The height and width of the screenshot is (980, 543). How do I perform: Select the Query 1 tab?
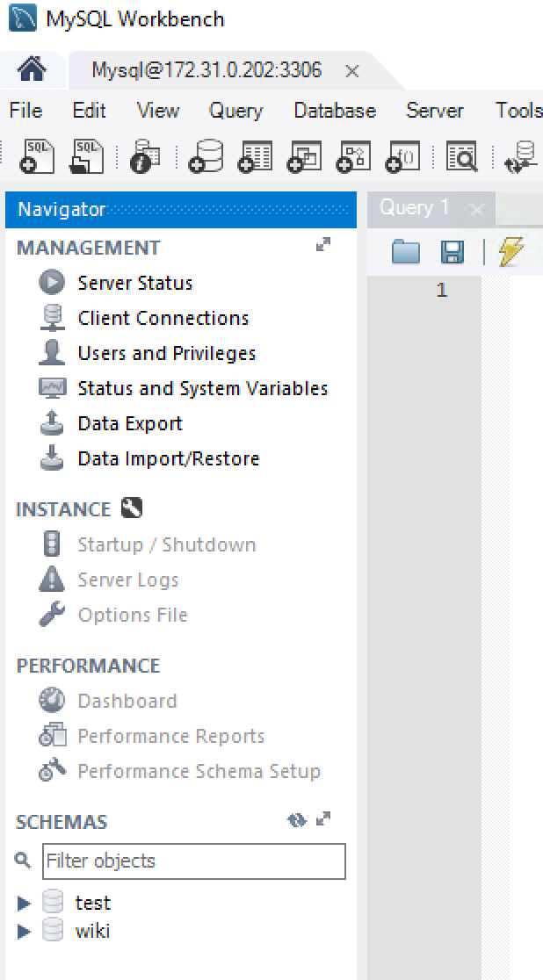pyautogui.click(x=414, y=207)
